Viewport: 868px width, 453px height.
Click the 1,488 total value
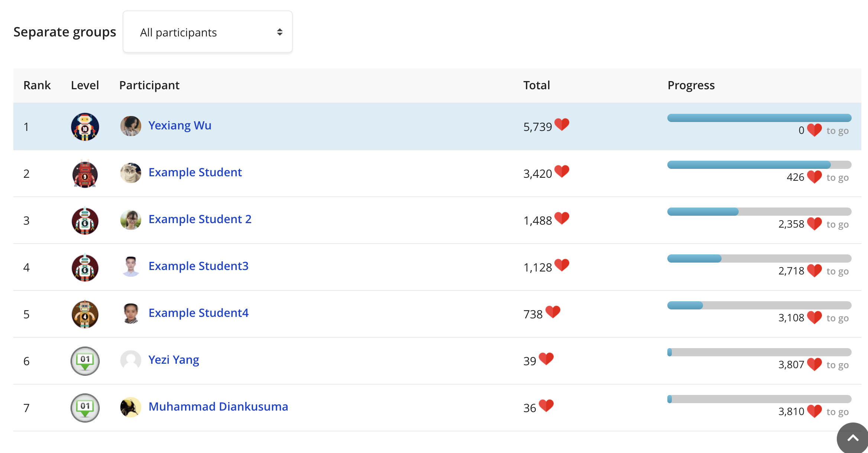tap(538, 221)
